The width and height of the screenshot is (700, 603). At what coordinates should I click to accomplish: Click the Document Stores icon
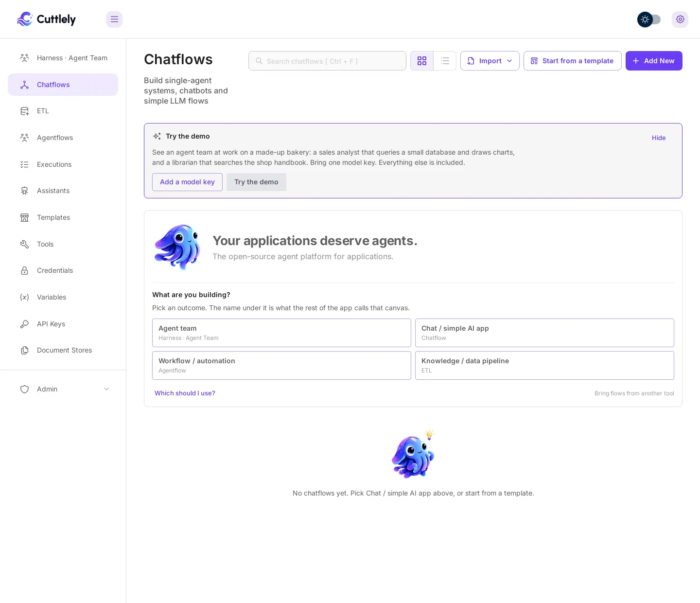(x=24, y=350)
